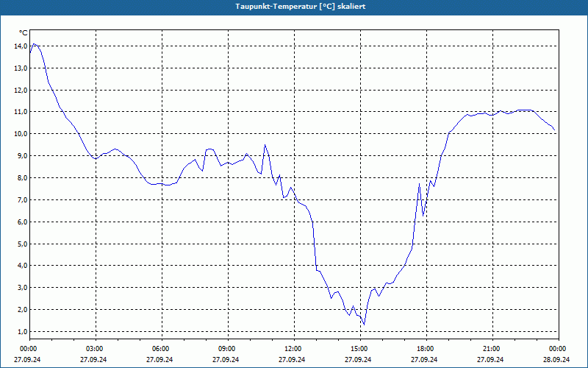Viewport: 588px width, 368px height.
Task: Click the chart title Taupunkt-Temperatur [°C] skaliert
Action: pos(301,7)
